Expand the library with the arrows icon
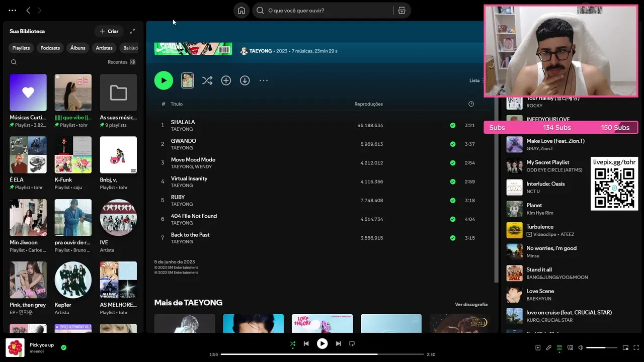 132,31
